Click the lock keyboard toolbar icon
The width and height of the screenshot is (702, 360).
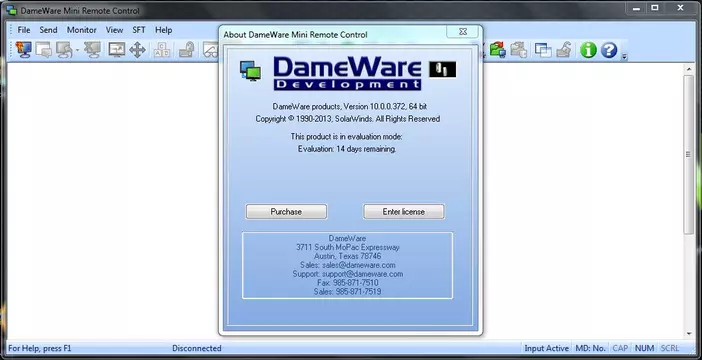pyautogui.click(x=186, y=50)
